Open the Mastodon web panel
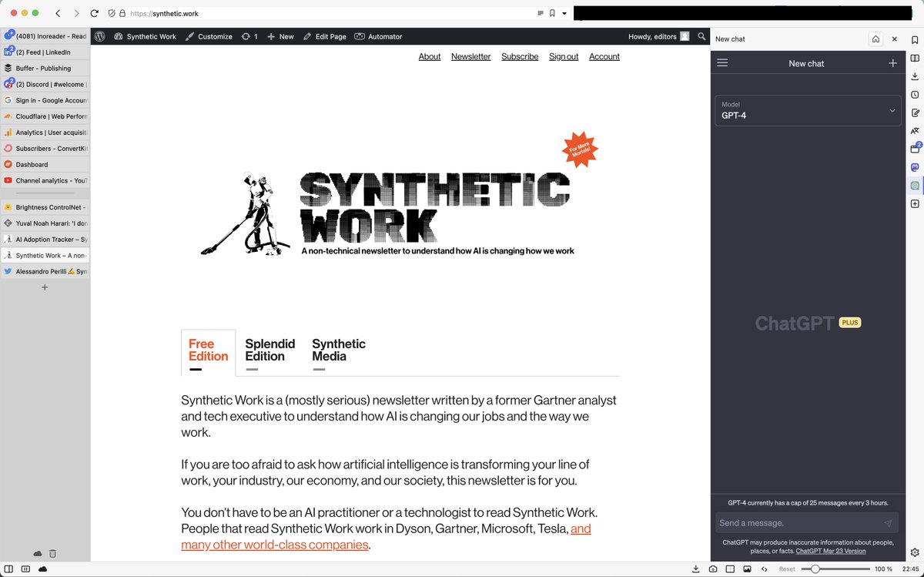924x577 pixels. [915, 167]
